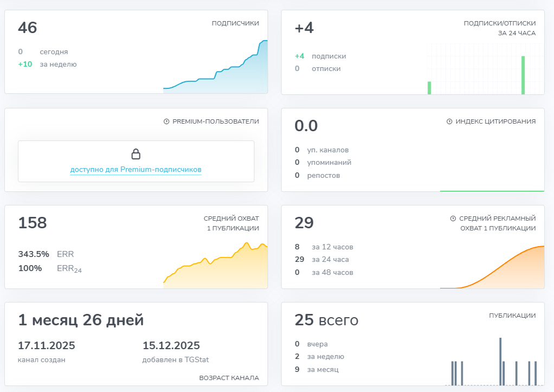Click the ПУБЛИКАЦИИ card heading
The width and height of the screenshot is (554, 392).
click(x=512, y=316)
